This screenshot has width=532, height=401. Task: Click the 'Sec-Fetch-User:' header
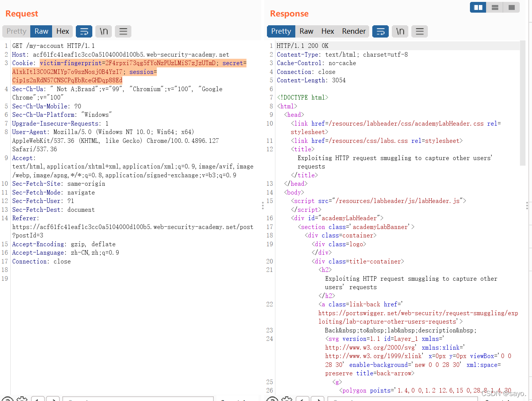[38, 201]
